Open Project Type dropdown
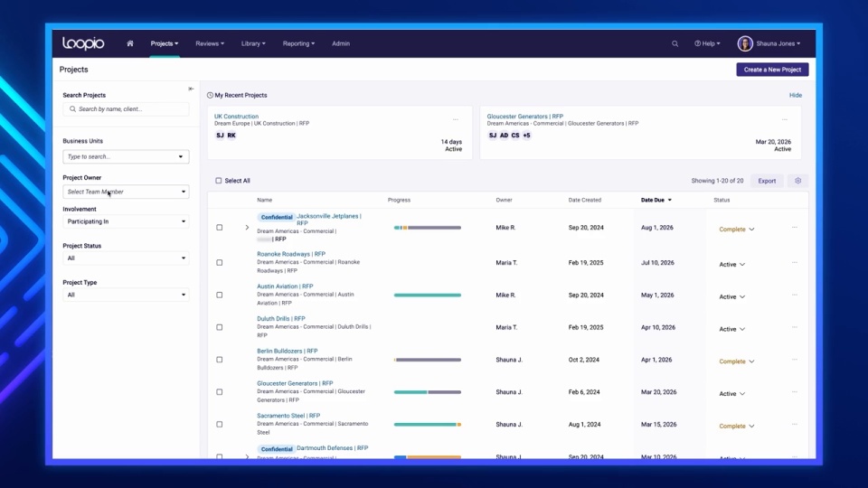This screenshot has height=488, width=868. 126,295
